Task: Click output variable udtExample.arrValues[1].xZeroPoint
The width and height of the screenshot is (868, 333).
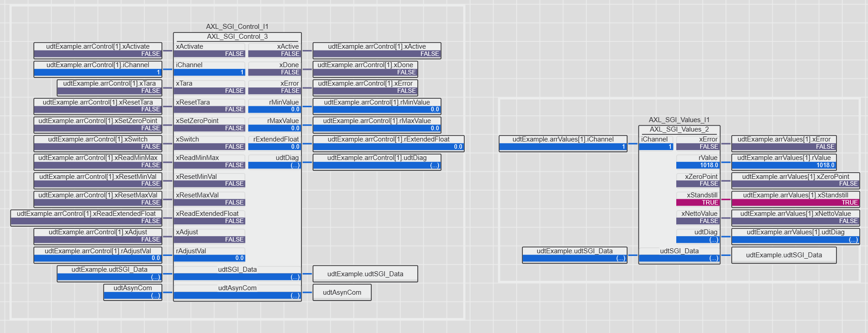Action: pyautogui.click(x=795, y=181)
